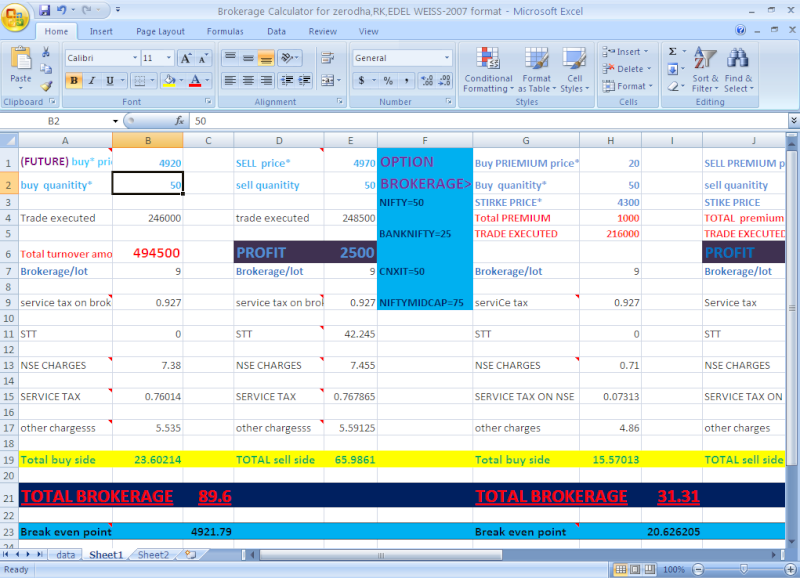
Task: Click the Wrap Text icon
Action: coord(327,58)
